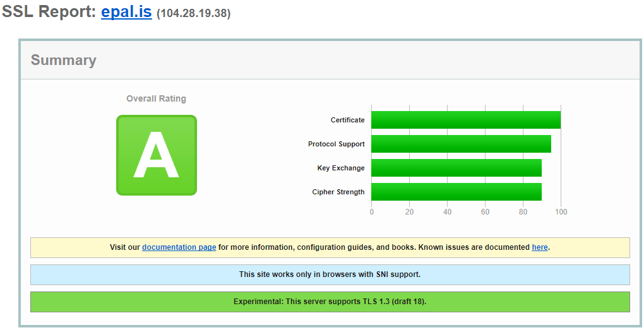Viewport: 644px width, 330px height.
Task: Click the 'SSL Report:' title text
Action: pyautogui.click(x=49, y=11)
